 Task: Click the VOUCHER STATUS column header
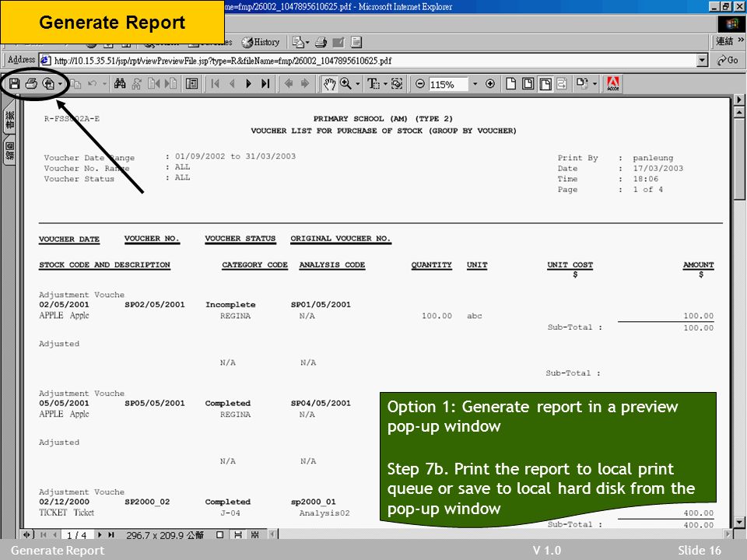[240, 239]
